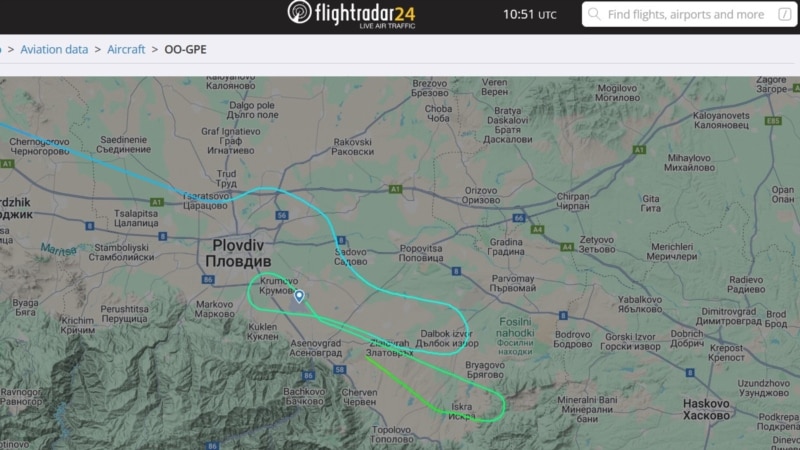This screenshot has height=450, width=800.
Task: Click the slash shortcut key icon
Action: 785,14
